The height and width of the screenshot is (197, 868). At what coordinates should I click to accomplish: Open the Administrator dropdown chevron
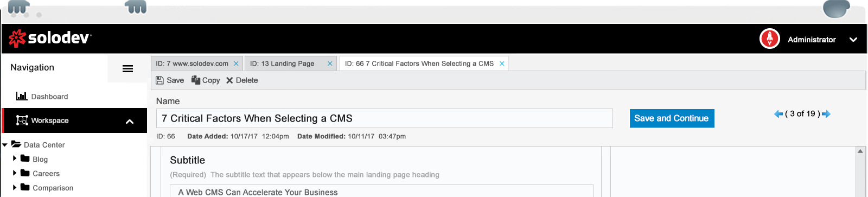(853, 40)
